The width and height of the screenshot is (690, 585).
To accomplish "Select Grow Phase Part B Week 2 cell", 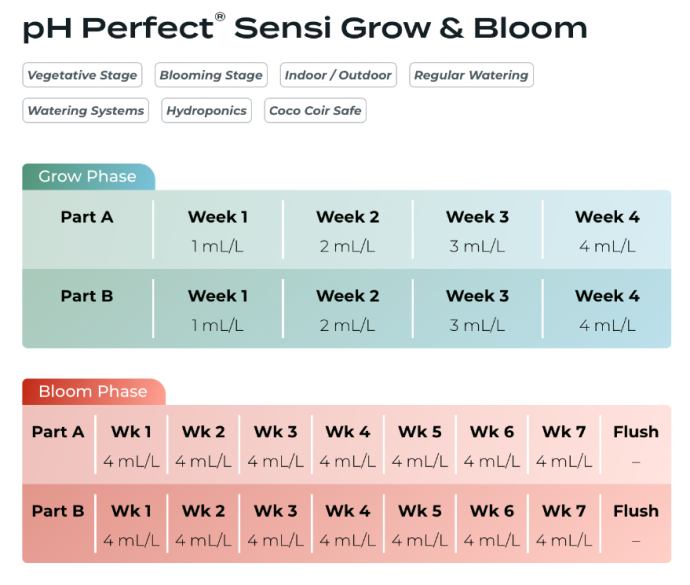I will pyautogui.click(x=347, y=310).
